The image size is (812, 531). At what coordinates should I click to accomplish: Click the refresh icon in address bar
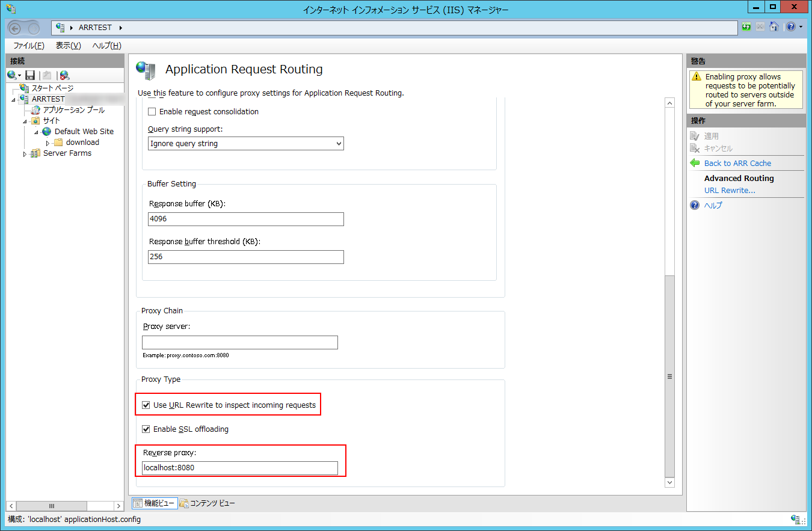click(746, 27)
